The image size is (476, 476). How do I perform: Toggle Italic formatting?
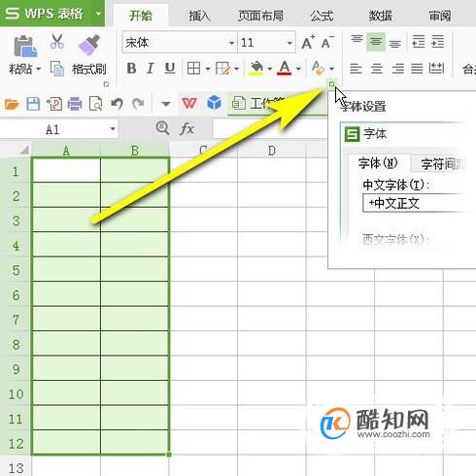click(150, 68)
